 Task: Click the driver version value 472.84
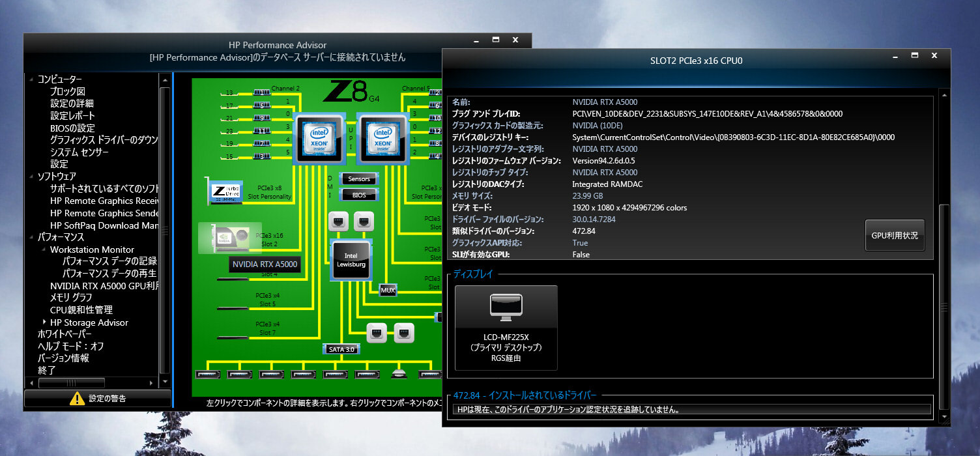pyautogui.click(x=585, y=231)
